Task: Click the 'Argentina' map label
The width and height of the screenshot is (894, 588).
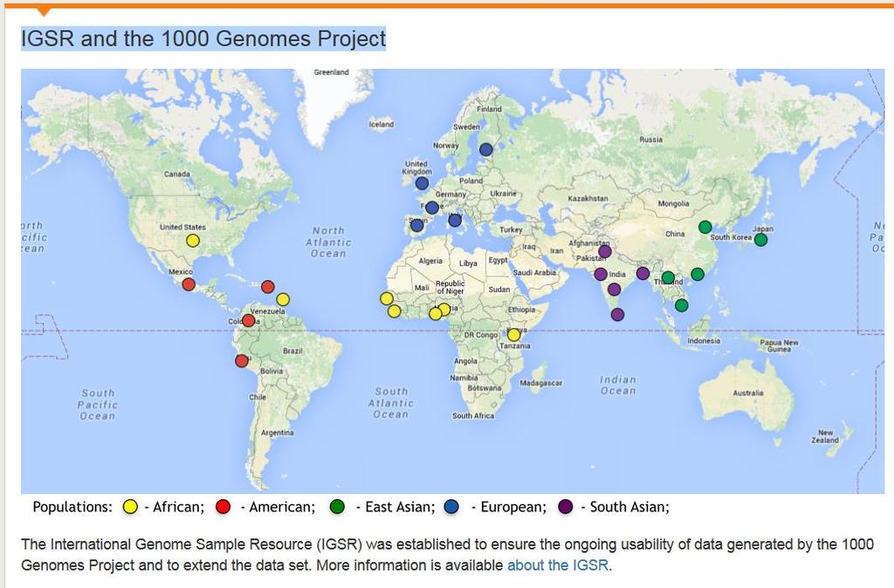Action: [x=277, y=433]
